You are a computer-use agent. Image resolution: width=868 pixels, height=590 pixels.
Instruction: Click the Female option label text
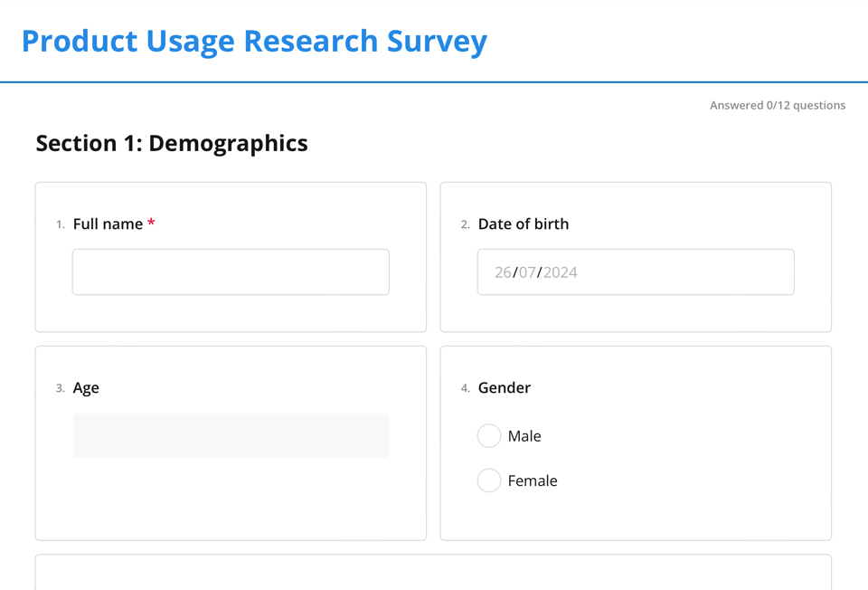click(x=533, y=481)
